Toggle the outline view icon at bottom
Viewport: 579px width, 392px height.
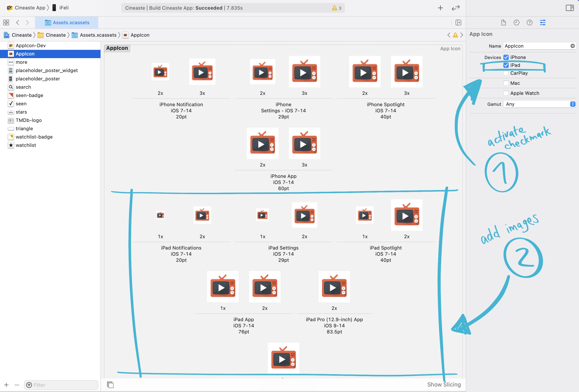(110, 385)
